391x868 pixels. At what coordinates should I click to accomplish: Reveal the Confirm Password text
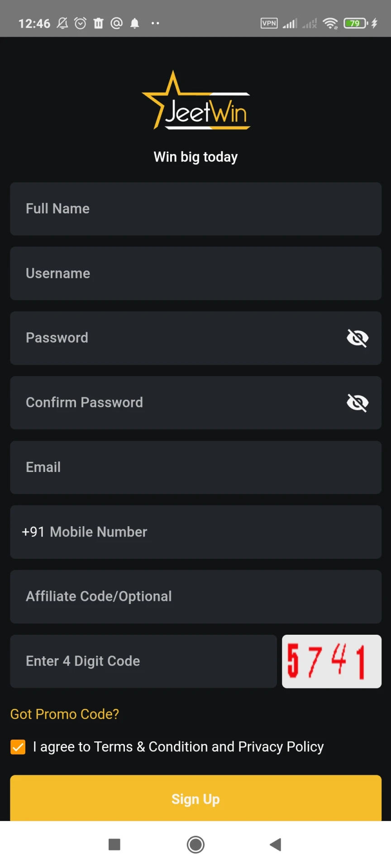tap(358, 402)
